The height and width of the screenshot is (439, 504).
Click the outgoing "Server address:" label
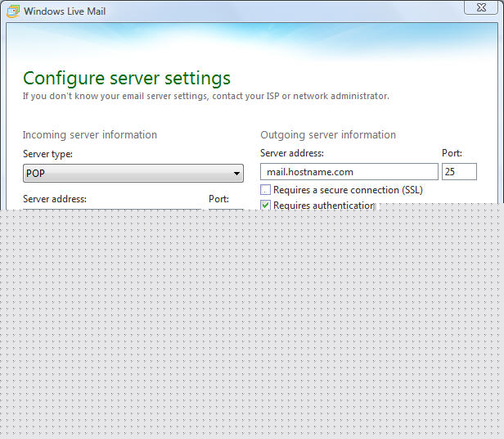(x=291, y=153)
